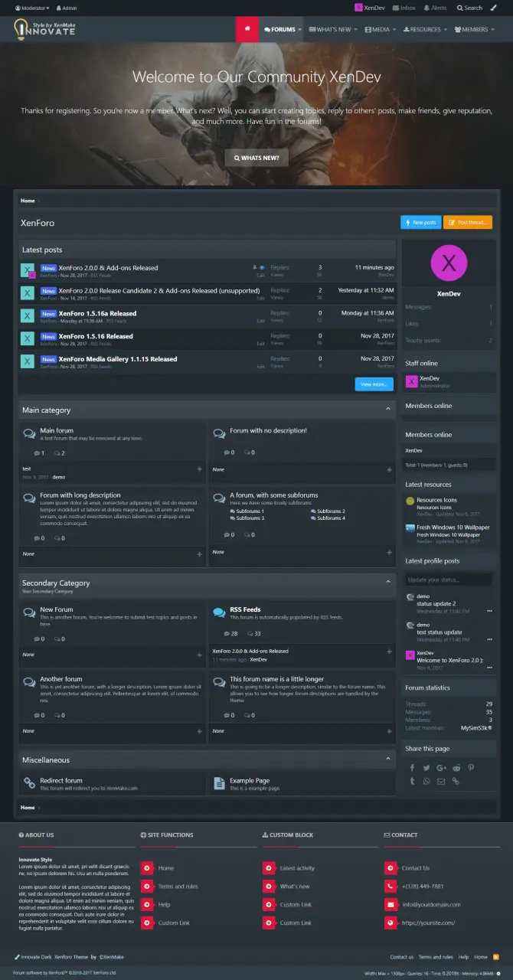Expand the Moderator dropdown menu
The height and width of the screenshot is (980, 513).
click(32, 8)
